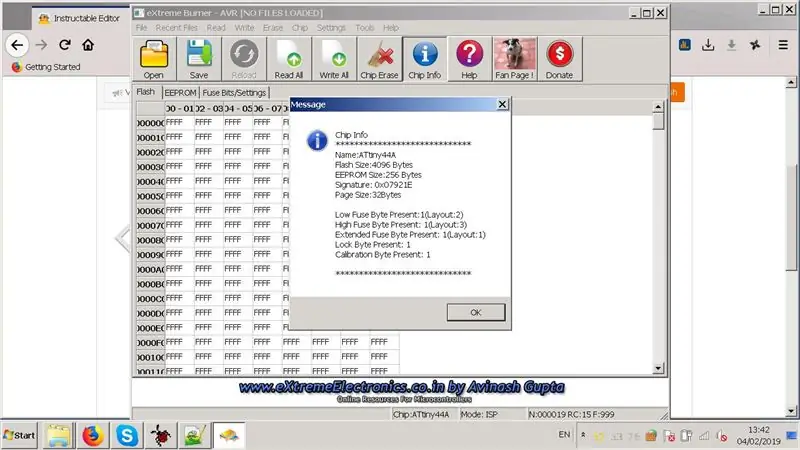Click browser reload button

[x=65, y=45]
